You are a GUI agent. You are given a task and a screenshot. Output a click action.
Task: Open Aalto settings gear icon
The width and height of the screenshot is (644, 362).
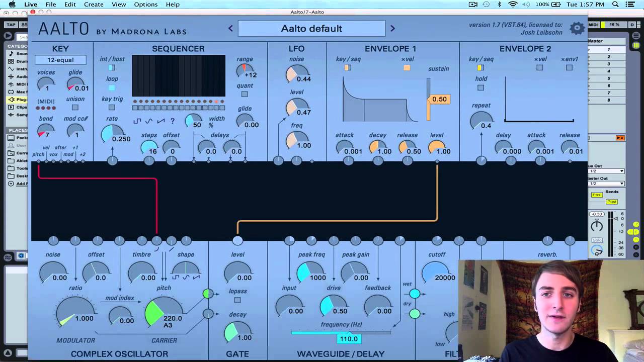[x=577, y=28]
